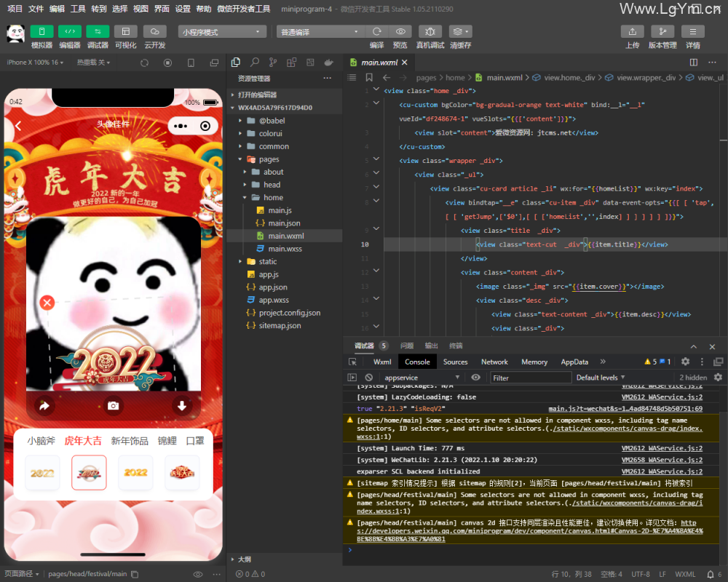Detach the simulator into separate window

pos(214,63)
